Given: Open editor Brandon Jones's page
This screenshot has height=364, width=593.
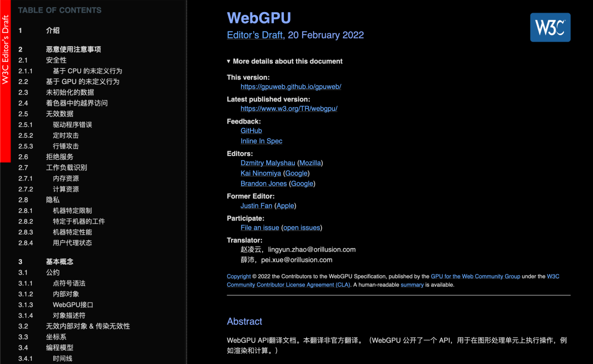Looking at the screenshot, I should pyautogui.click(x=264, y=183).
